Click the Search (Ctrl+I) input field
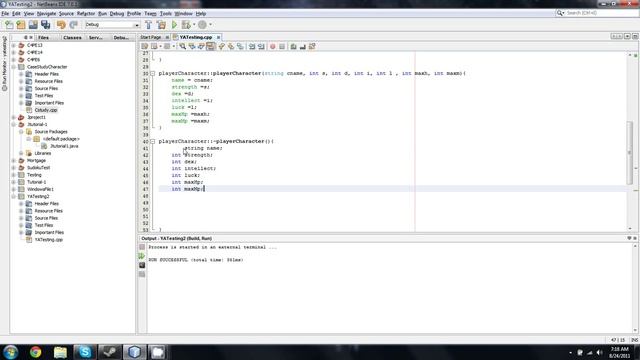Image resolution: width=640 pixels, height=360 pixels. click(x=602, y=13)
